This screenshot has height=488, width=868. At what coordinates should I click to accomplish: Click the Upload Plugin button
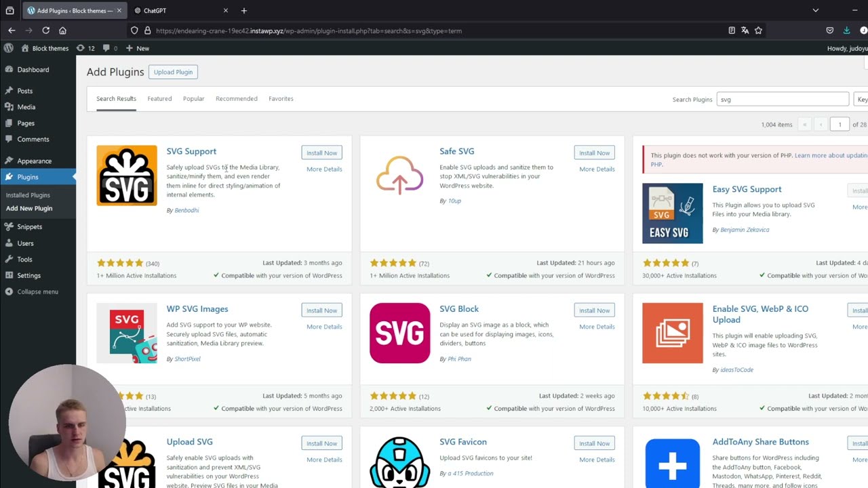click(173, 72)
